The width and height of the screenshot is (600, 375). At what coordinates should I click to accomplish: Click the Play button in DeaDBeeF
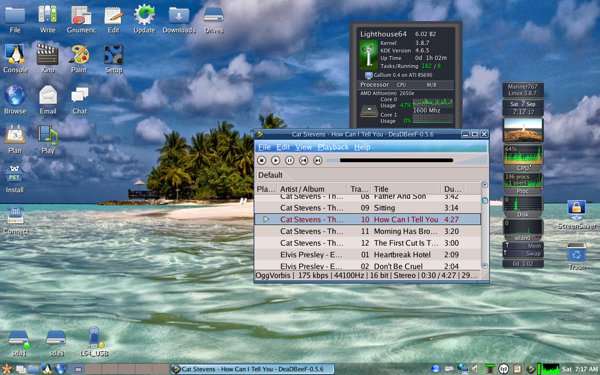(276, 160)
